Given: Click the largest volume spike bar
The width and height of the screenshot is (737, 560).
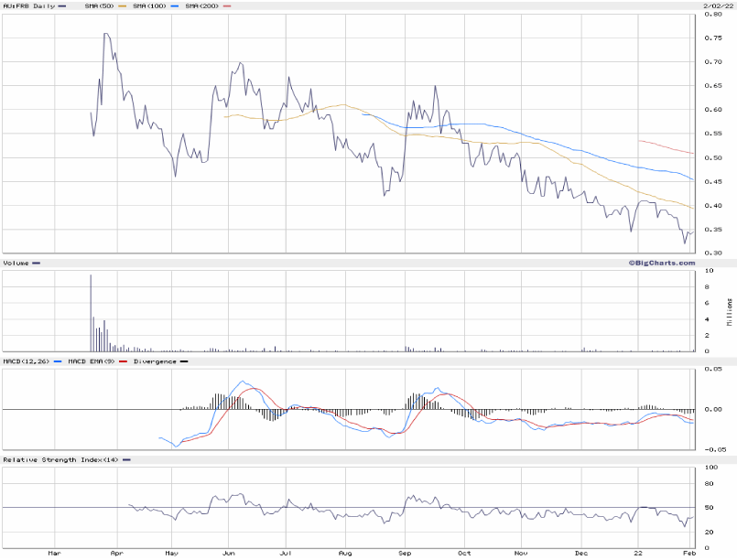Looking at the screenshot, I should pos(91,311).
